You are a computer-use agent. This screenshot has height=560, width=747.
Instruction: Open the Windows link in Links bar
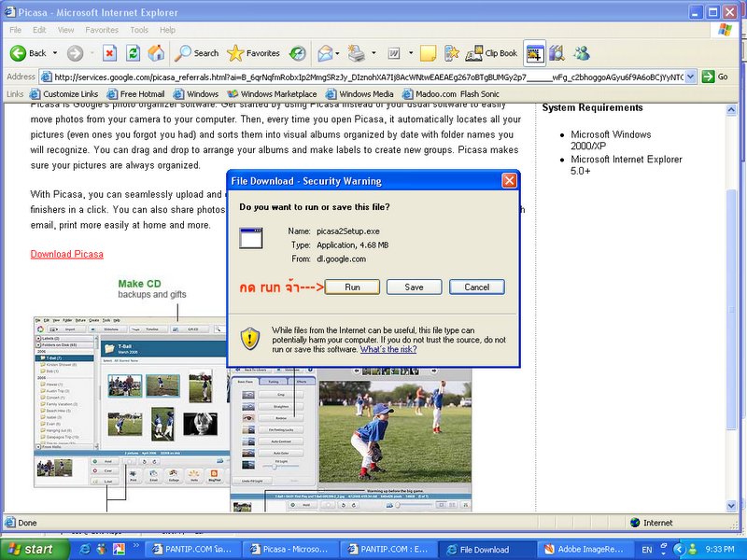[196, 94]
